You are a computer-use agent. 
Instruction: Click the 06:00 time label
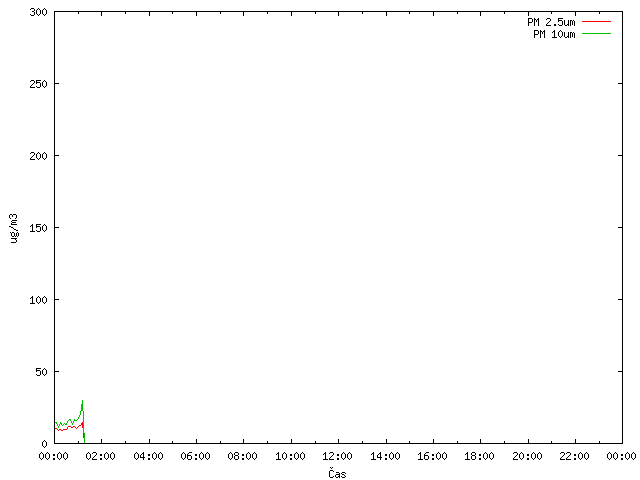click(196, 456)
